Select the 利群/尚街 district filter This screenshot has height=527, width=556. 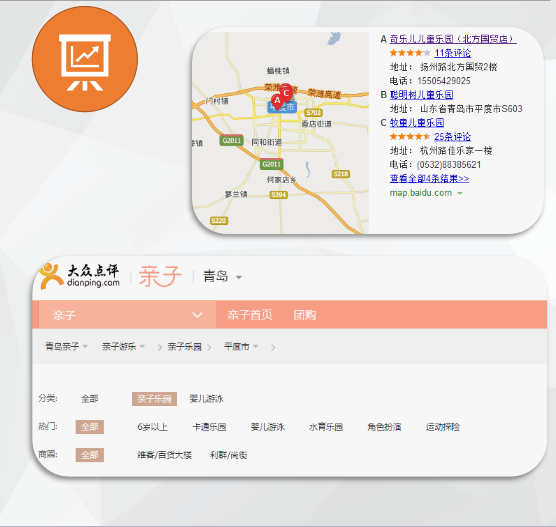(228, 455)
